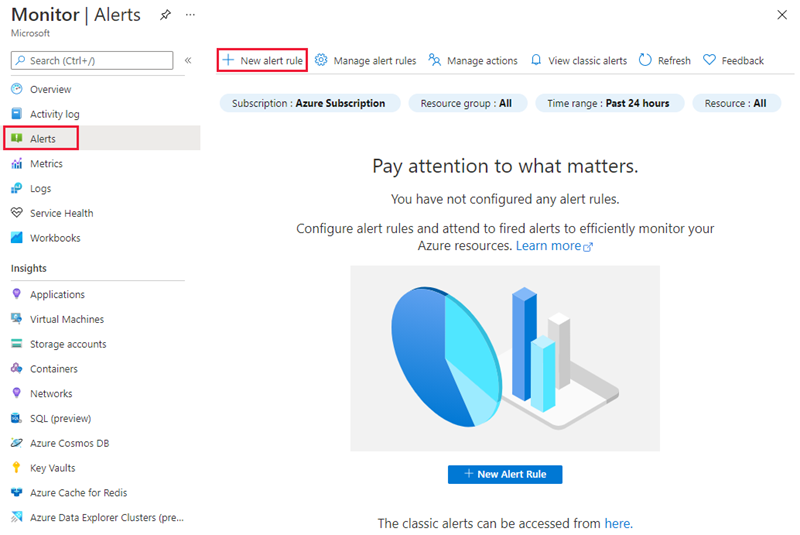Click the Workbooks icon

point(17,238)
